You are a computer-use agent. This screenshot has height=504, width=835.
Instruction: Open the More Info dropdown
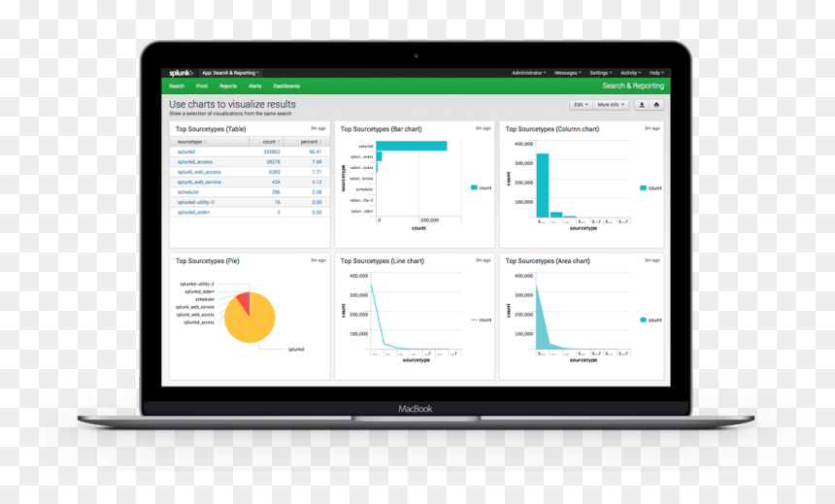tap(611, 105)
